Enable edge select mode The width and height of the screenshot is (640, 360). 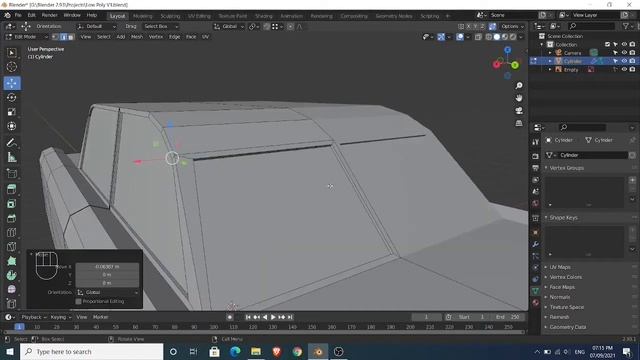[x=63, y=37]
